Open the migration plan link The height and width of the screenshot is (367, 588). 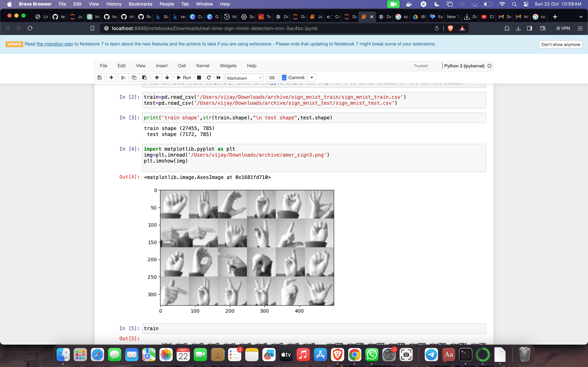[55, 44]
